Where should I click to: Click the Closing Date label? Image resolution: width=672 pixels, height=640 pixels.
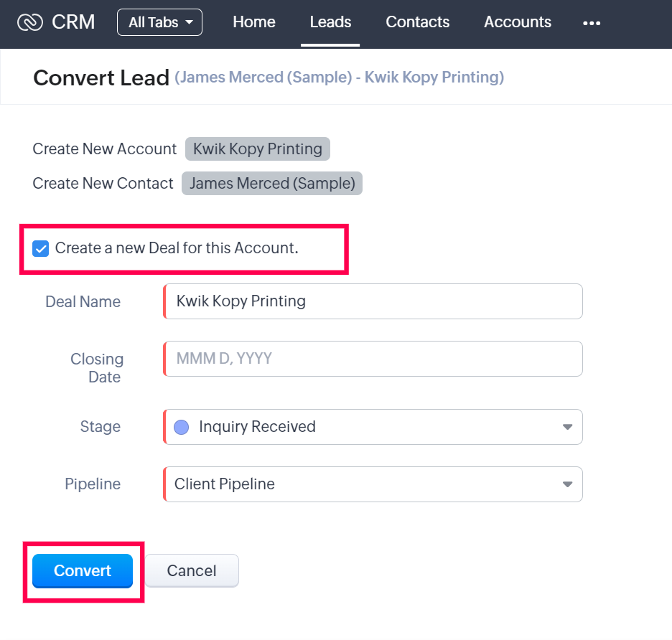click(x=97, y=368)
